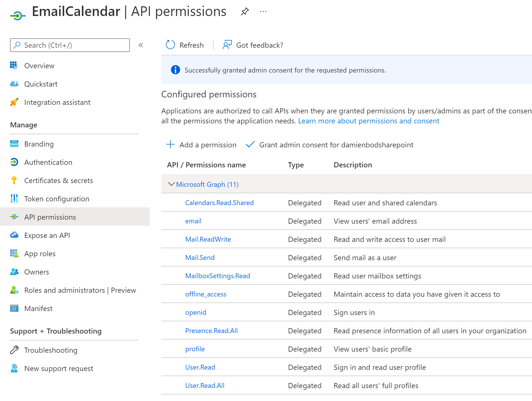
Task: Open the Authentication menu item
Action: 48,162
